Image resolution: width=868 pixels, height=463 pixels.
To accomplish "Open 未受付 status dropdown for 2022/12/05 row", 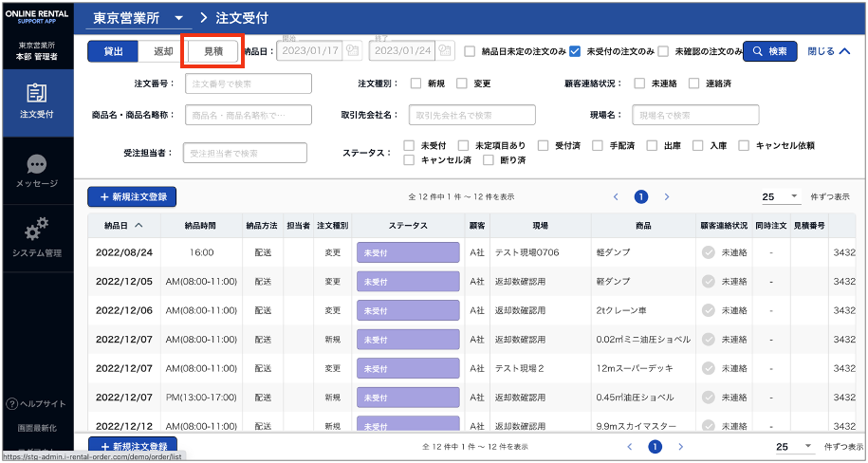I will click(408, 282).
